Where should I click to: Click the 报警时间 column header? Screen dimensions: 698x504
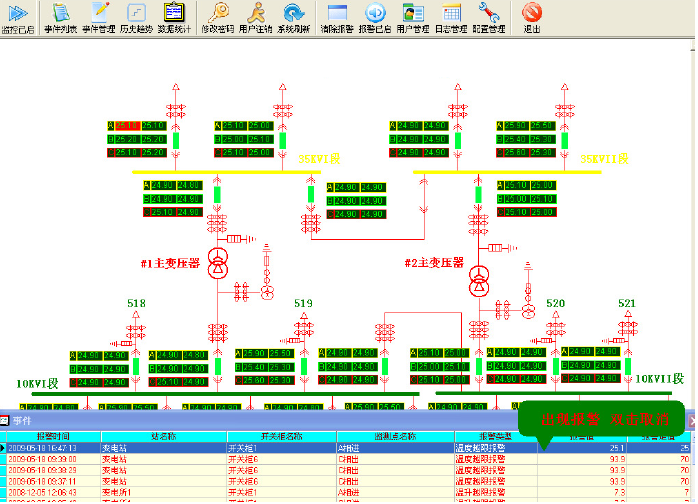pyautogui.click(x=53, y=437)
